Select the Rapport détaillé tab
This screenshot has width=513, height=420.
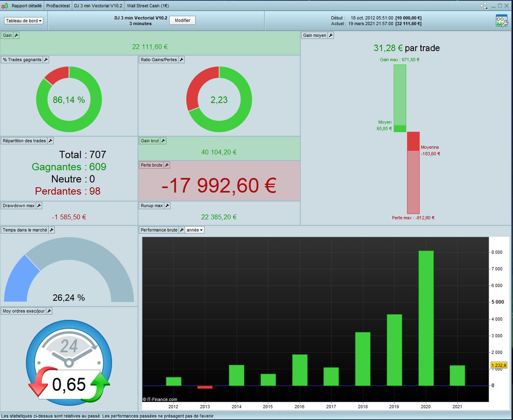[26, 6]
